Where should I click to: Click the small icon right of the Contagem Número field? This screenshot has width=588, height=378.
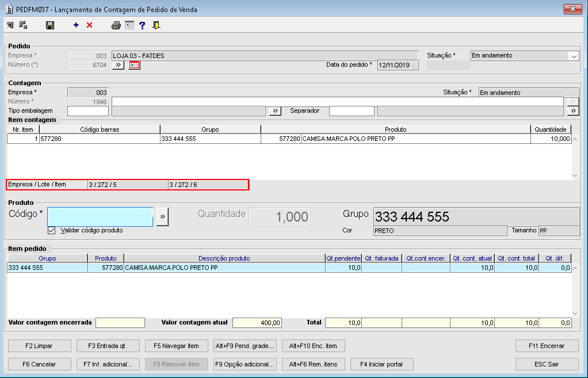[x=572, y=102]
